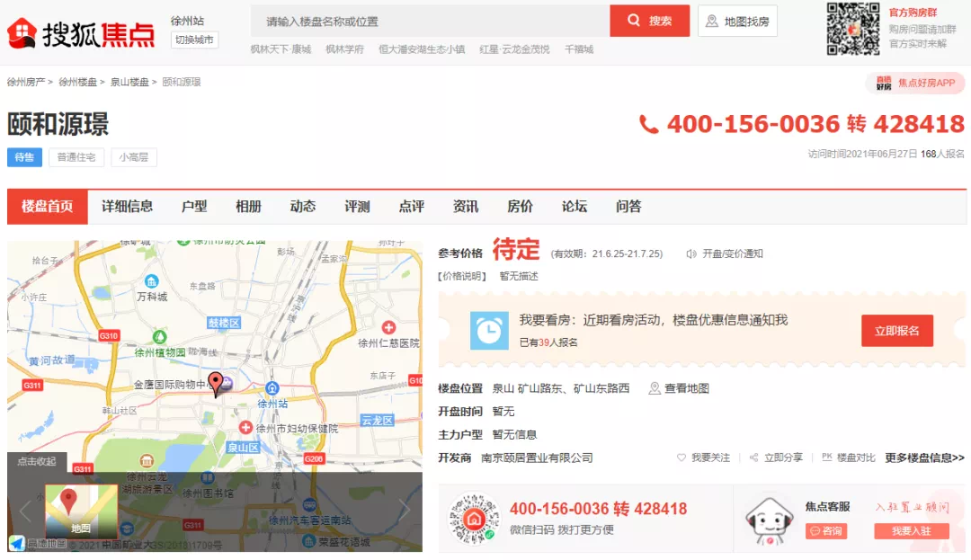Screen dimensions: 971x560
Task: Click the 立即分享 link
Action: pyautogui.click(x=783, y=458)
